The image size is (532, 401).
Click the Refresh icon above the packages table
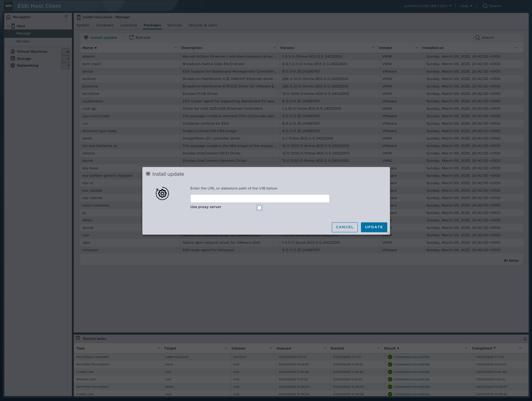coord(131,37)
